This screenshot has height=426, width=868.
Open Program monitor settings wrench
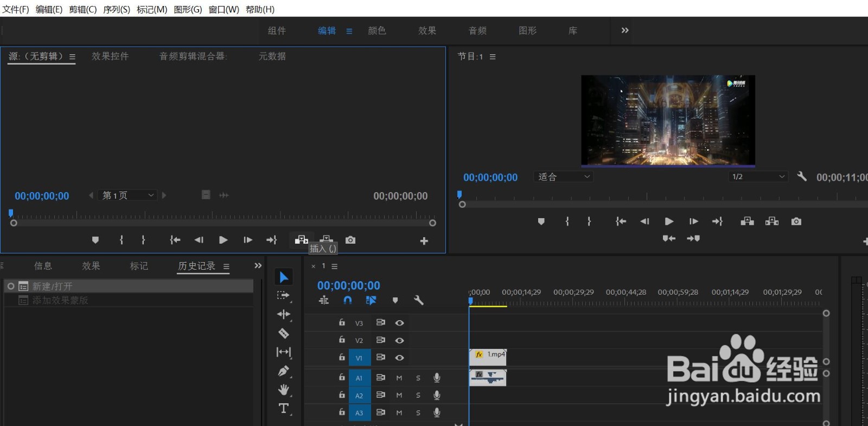(802, 176)
